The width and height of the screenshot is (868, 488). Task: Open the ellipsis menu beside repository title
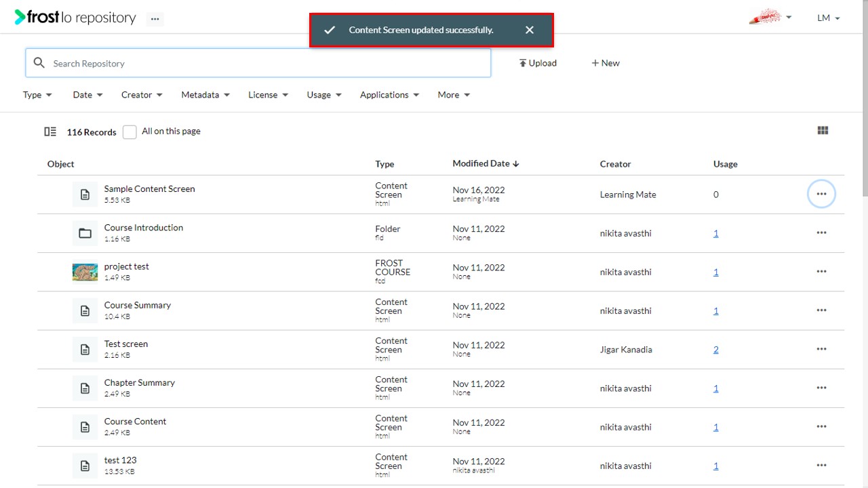155,19
